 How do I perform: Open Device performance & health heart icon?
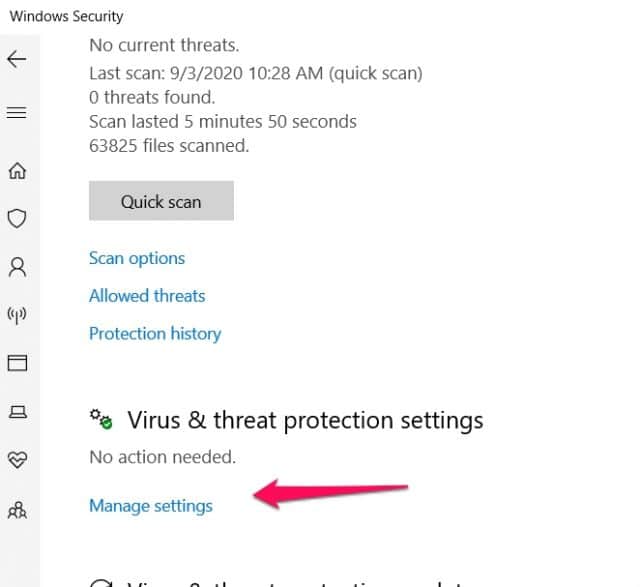pyautogui.click(x=17, y=459)
